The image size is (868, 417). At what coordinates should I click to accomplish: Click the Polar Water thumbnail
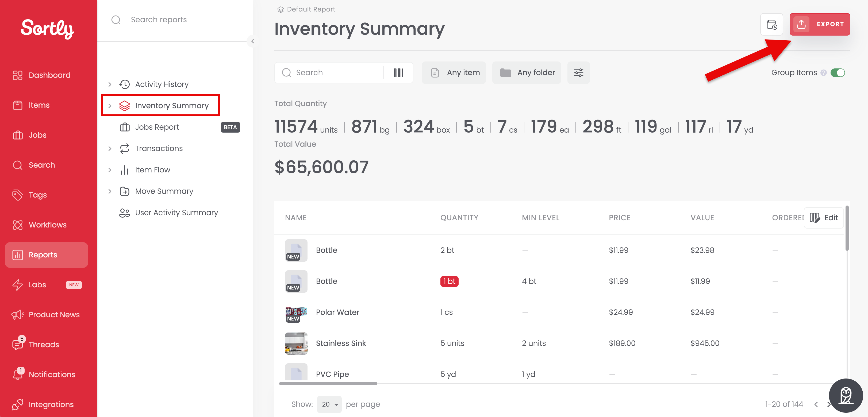(x=296, y=314)
